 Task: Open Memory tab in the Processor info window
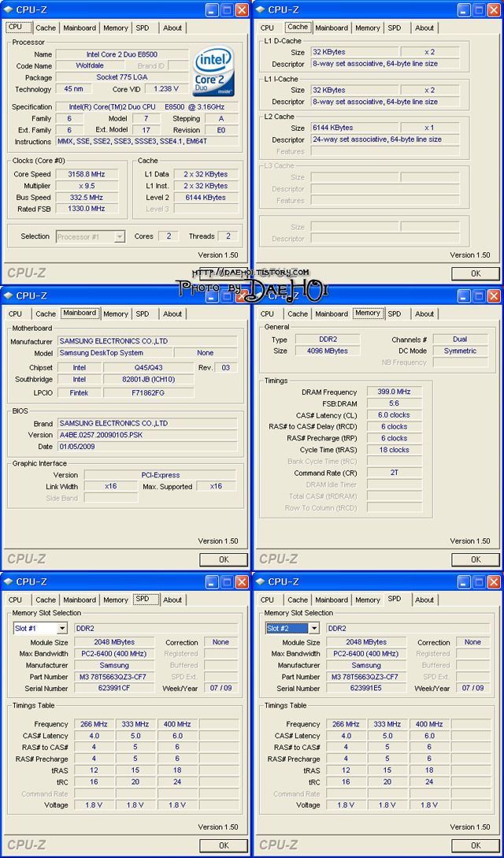click(115, 28)
